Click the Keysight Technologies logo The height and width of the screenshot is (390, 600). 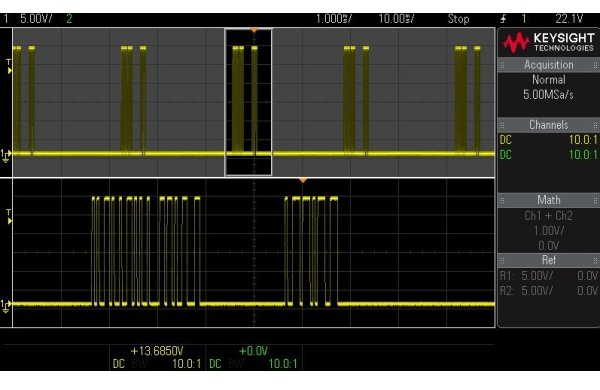click(x=548, y=42)
